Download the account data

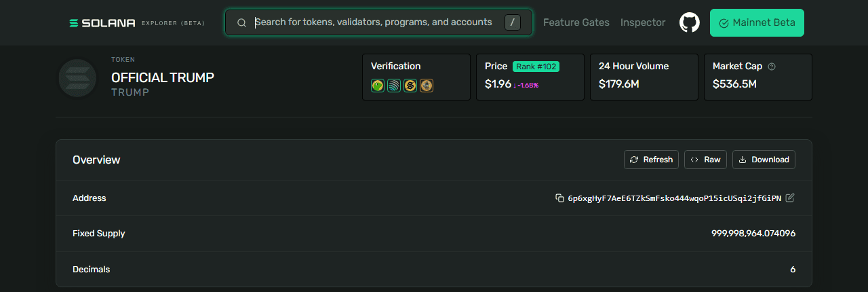[764, 160]
